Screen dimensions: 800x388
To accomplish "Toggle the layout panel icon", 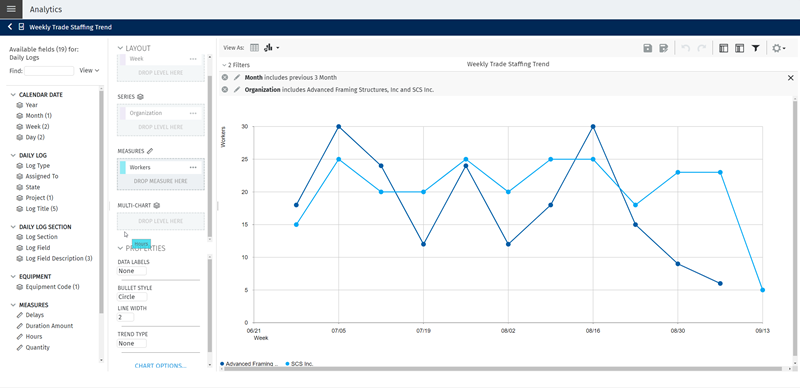I will (723, 48).
